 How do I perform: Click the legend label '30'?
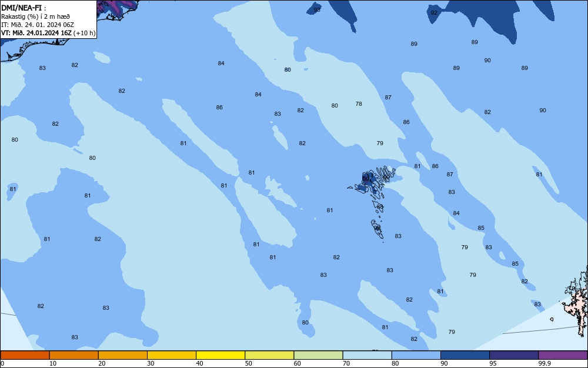click(x=151, y=363)
